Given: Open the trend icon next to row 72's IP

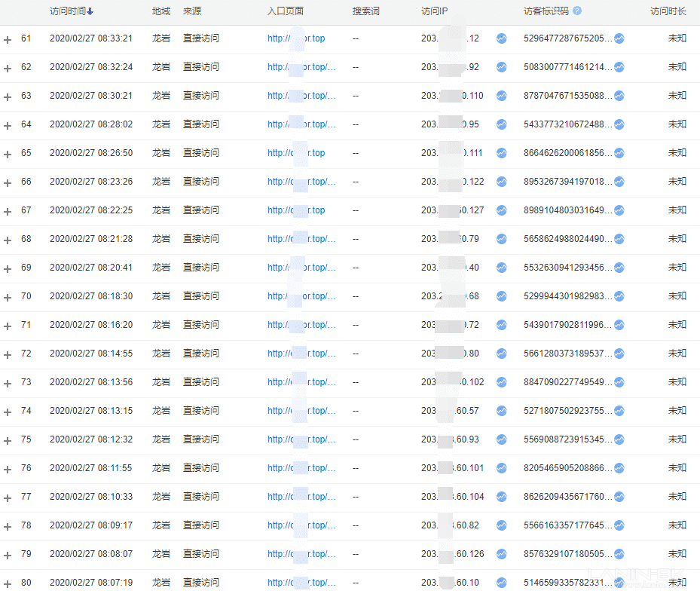Looking at the screenshot, I should click(501, 354).
